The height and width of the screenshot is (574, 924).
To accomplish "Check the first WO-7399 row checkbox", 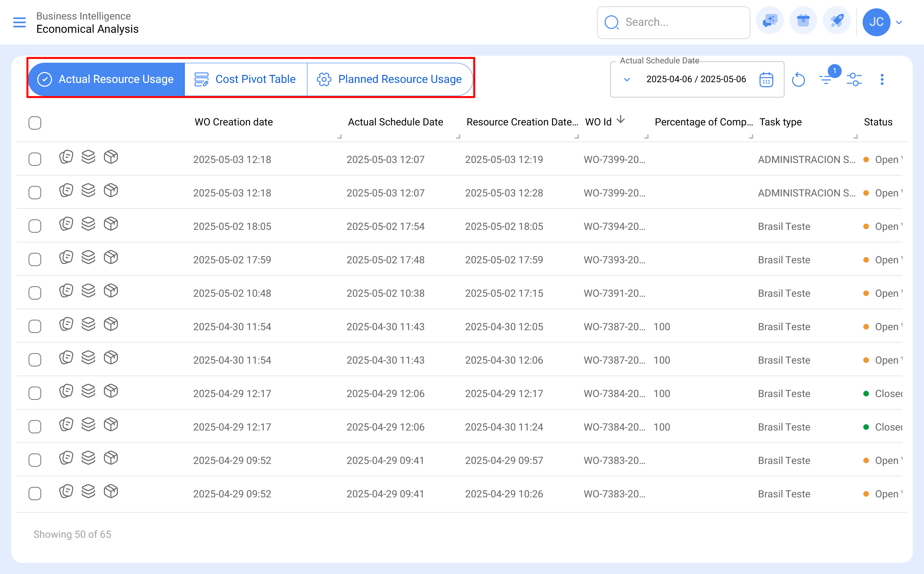I will click(x=35, y=160).
